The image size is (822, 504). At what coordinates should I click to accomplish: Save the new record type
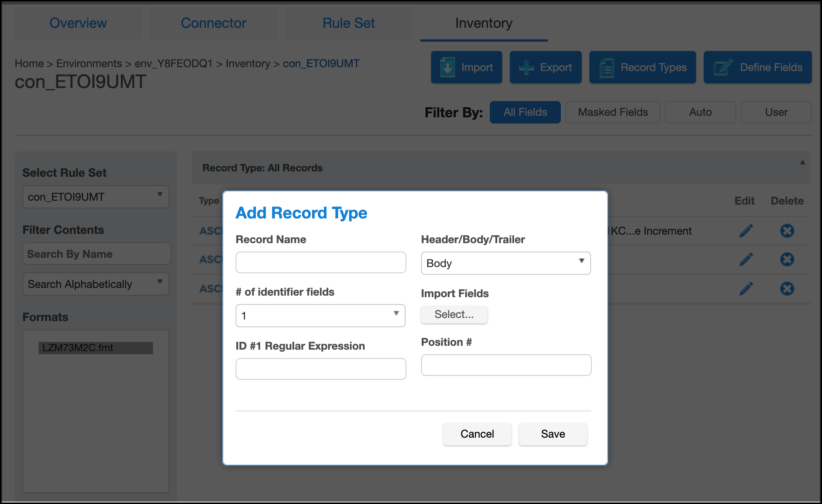tap(552, 434)
